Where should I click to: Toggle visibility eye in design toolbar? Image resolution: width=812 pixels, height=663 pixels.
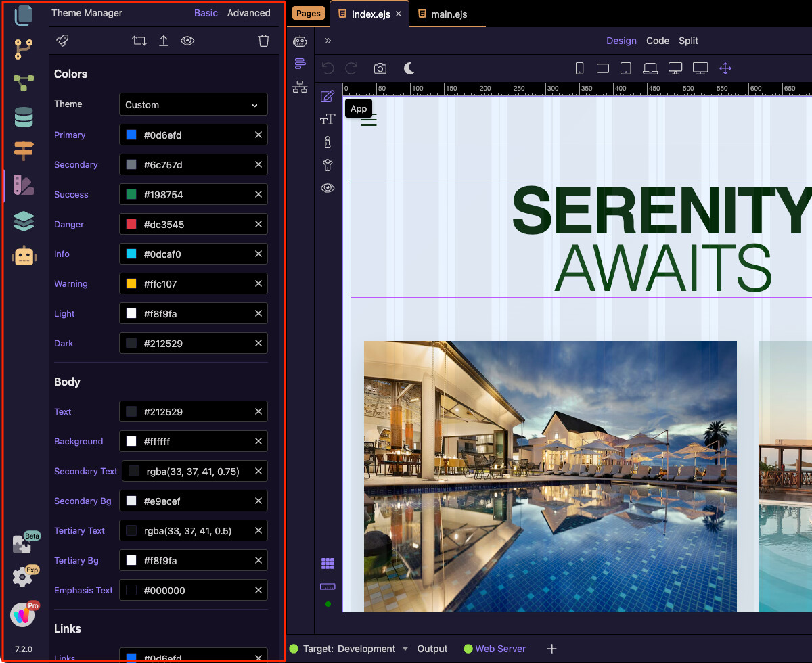point(328,188)
